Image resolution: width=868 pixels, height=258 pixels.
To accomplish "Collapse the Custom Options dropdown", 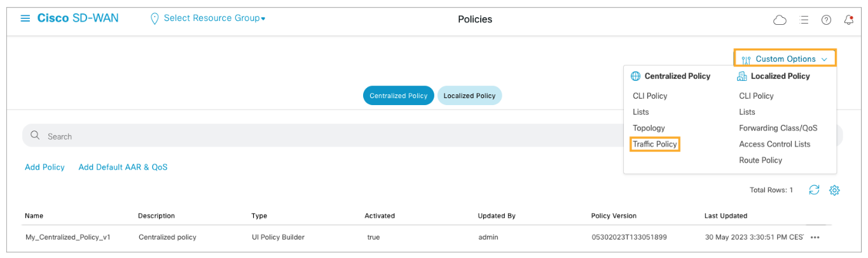I will [785, 59].
